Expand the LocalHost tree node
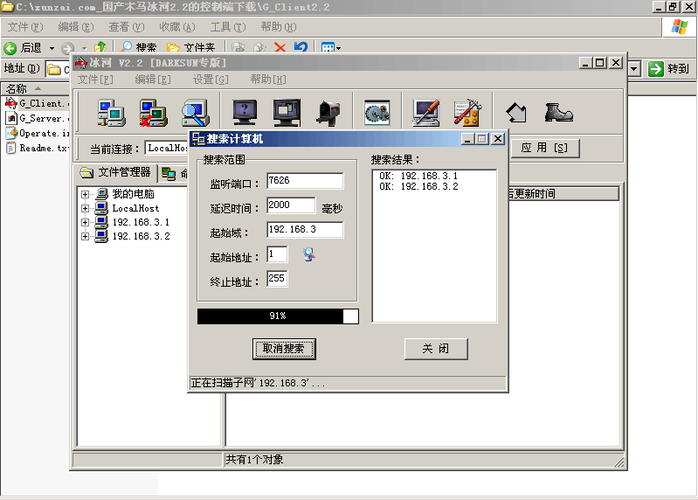Viewport: 698px width, 500px height. pos(85,208)
